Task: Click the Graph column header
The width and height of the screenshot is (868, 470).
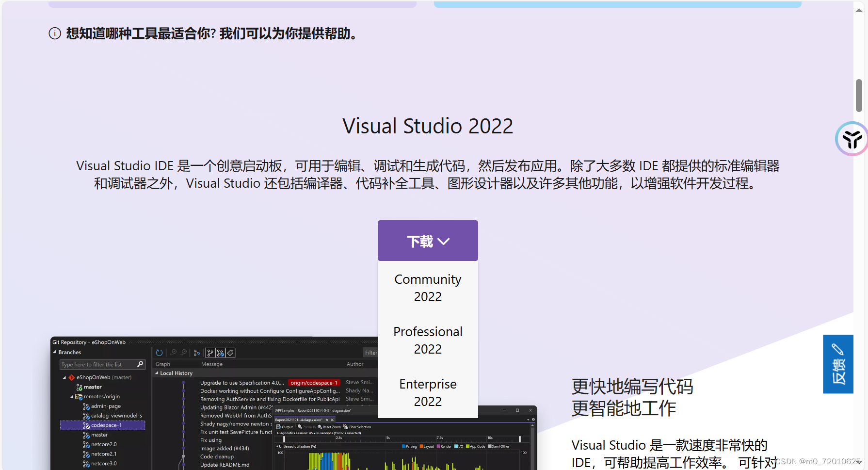Action: click(x=163, y=364)
